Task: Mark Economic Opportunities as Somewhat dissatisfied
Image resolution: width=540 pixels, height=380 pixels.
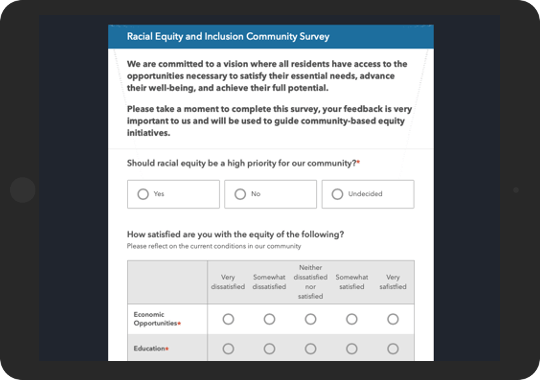Action: pyautogui.click(x=269, y=319)
